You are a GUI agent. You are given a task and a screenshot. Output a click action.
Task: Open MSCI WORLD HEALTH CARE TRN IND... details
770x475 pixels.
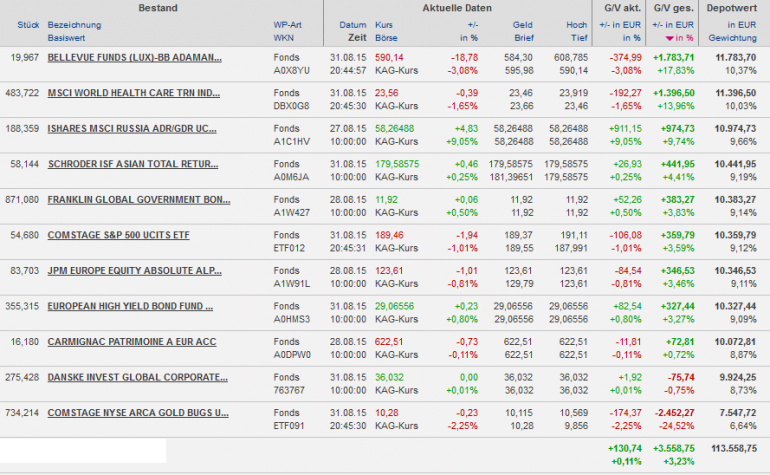pos(134,93)
